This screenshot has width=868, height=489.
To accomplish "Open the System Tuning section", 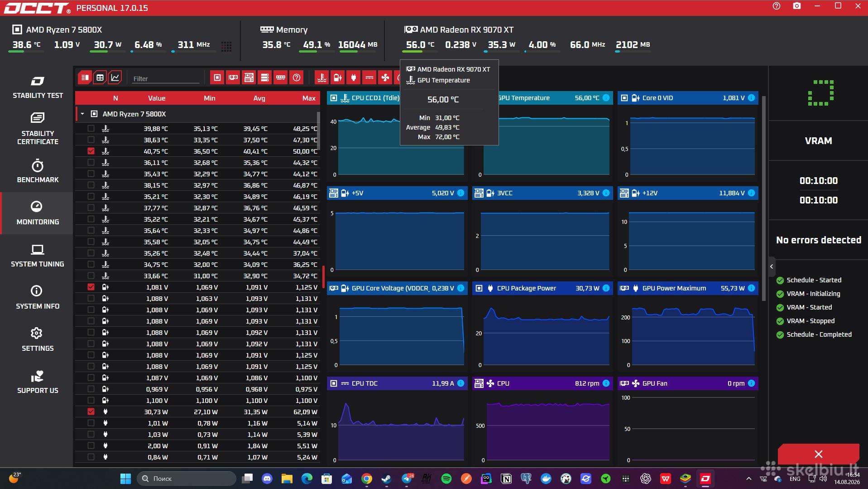I will pos(38,256).
